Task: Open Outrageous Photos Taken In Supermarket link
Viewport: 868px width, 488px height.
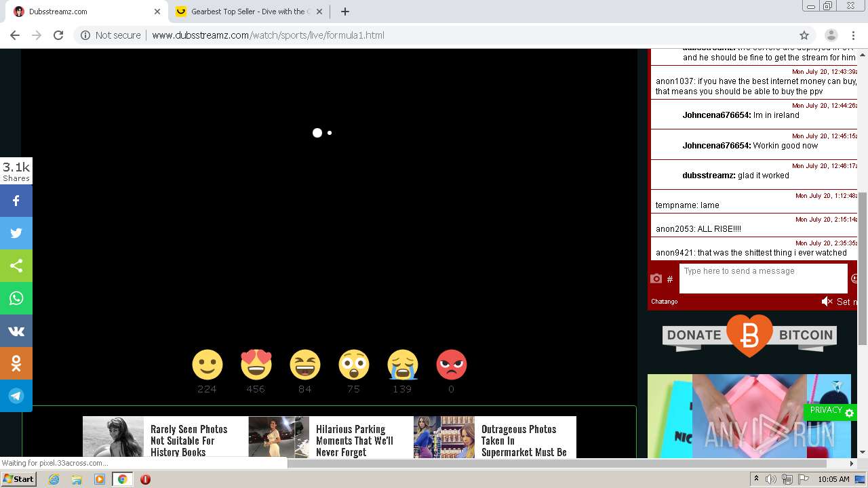Action: [524, 441]
